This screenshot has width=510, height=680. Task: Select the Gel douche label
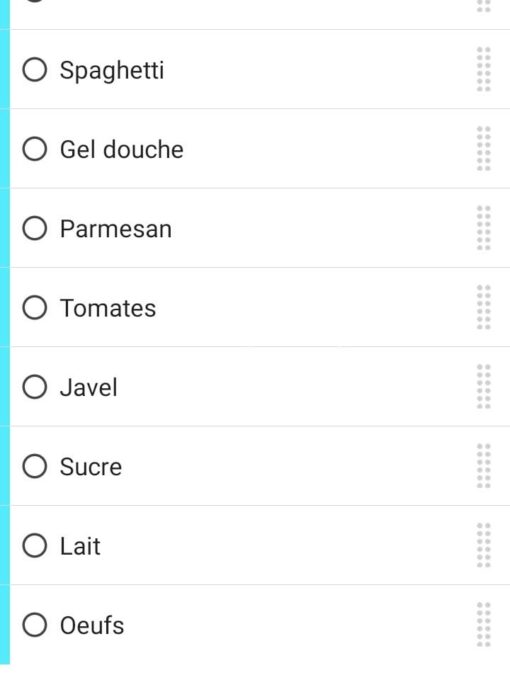coord(121,150)
